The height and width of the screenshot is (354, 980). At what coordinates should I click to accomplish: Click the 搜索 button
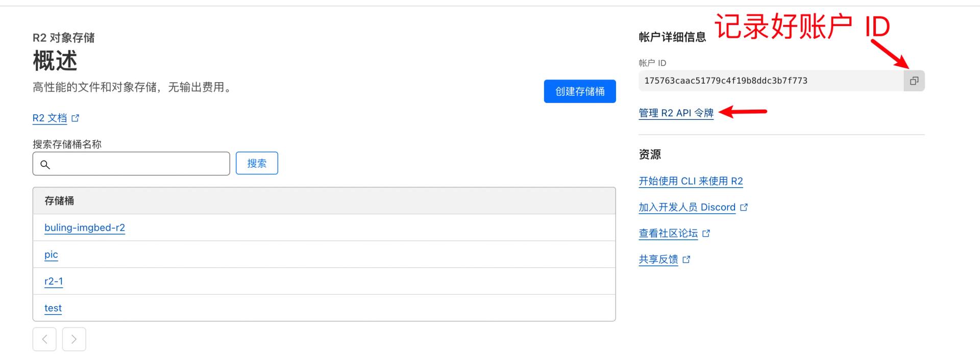pyautogui.click(x=257, y=163)
